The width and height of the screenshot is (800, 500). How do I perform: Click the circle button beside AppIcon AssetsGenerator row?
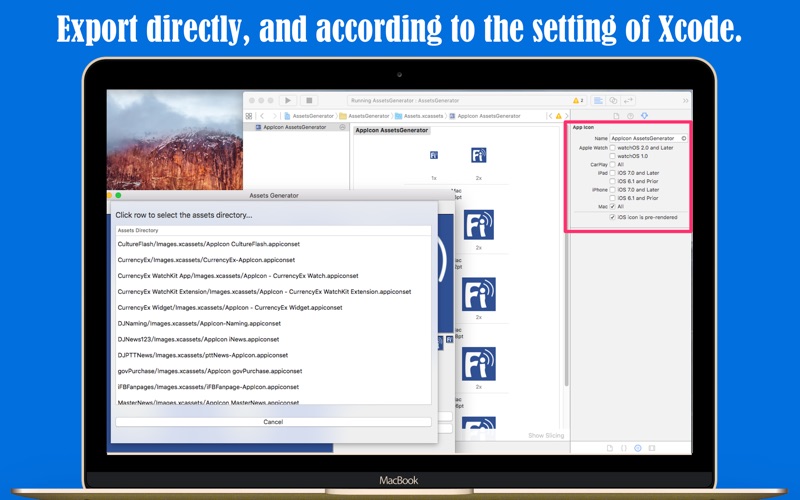click(342, 127)
